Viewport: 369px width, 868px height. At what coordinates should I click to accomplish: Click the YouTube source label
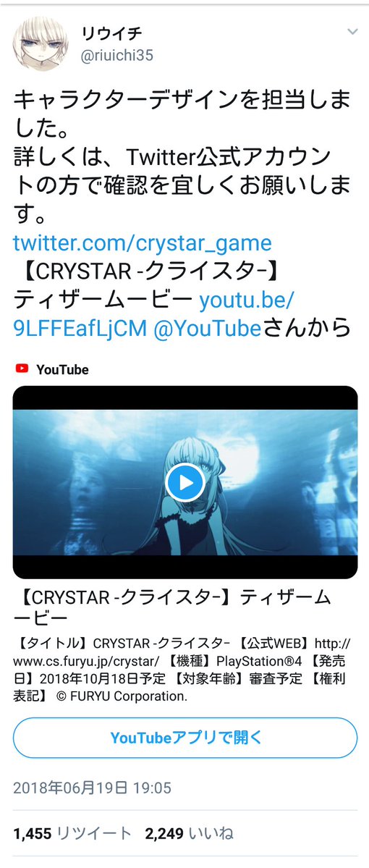click(x=62, y=369)
